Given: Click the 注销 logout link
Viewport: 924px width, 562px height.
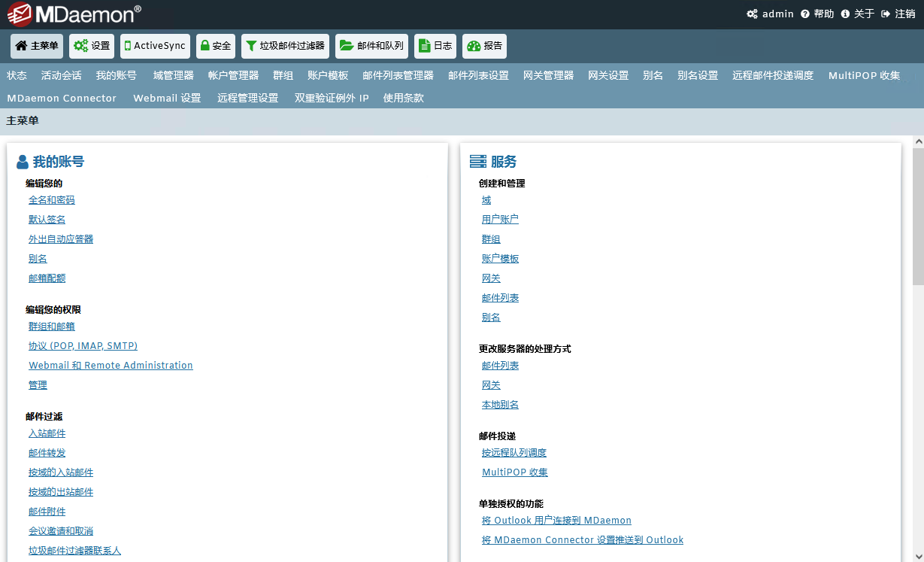Looking at the screenshot, I should (x=904, y=13).
